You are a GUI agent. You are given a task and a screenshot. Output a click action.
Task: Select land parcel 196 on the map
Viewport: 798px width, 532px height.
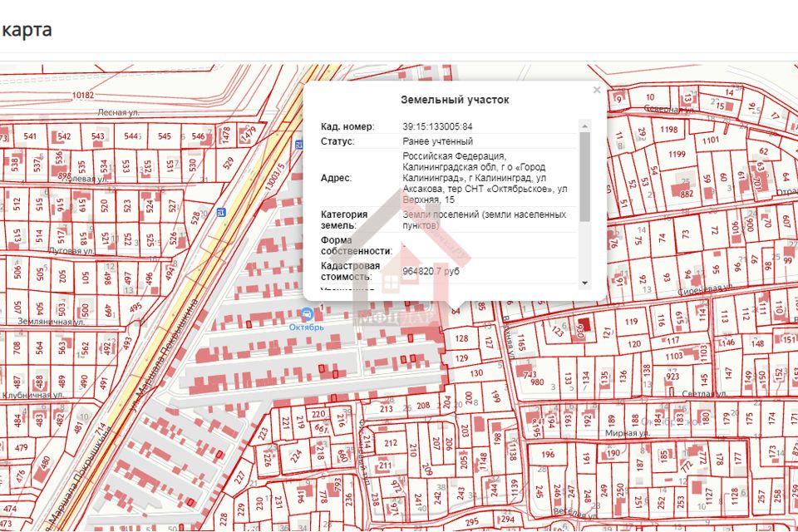[x=548, y=455]
